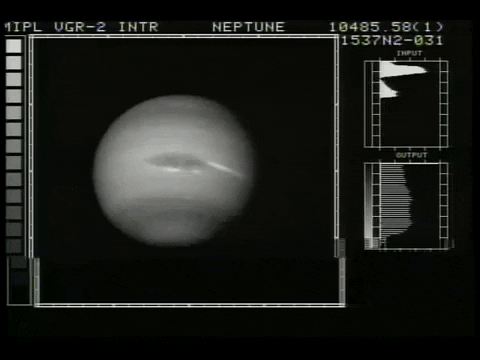Click the INPUT histogram label
The image size is (480, 360).
[409, 53]
